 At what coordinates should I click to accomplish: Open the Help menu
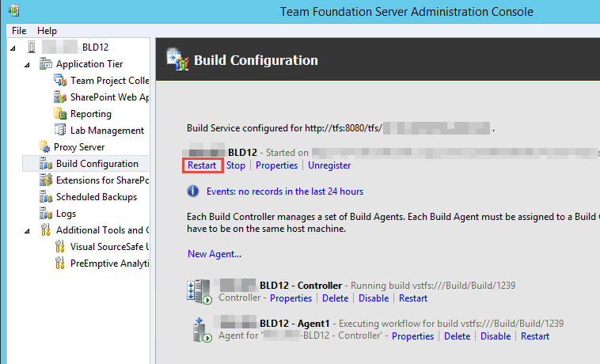click(47, 31)
